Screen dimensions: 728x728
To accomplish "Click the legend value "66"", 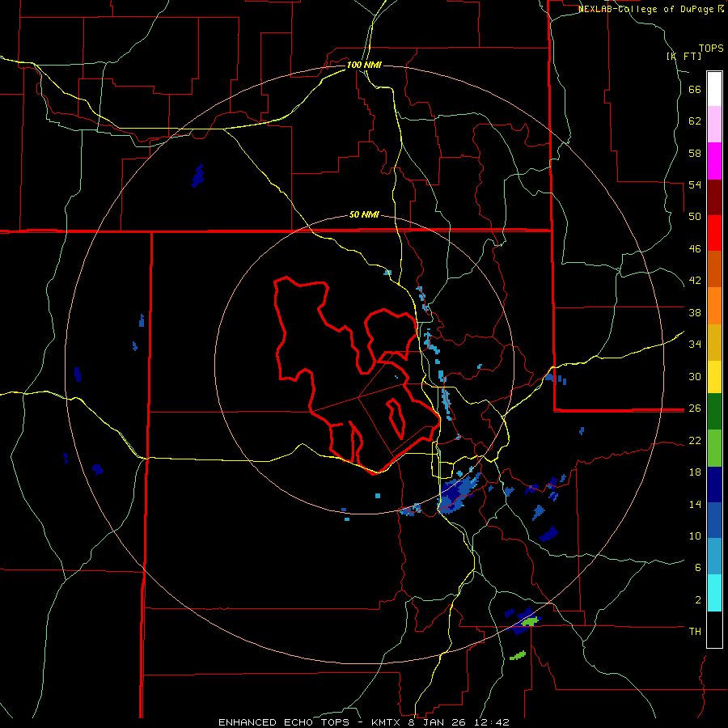I will [695, 89].
